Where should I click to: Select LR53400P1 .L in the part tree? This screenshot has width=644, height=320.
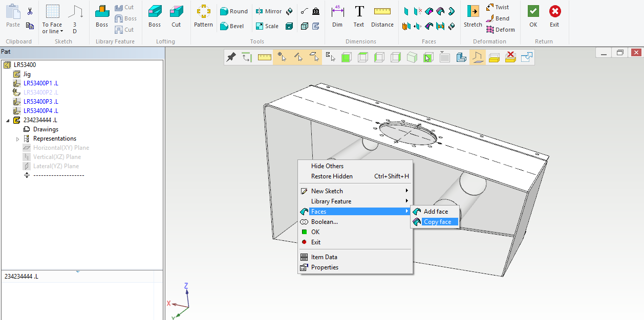pos(40,83)
